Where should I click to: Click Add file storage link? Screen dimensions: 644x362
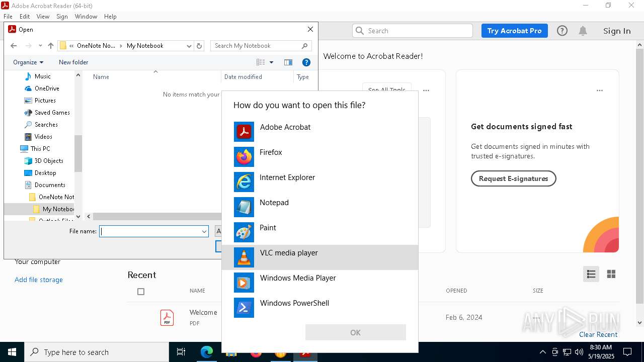click(39, 280)
